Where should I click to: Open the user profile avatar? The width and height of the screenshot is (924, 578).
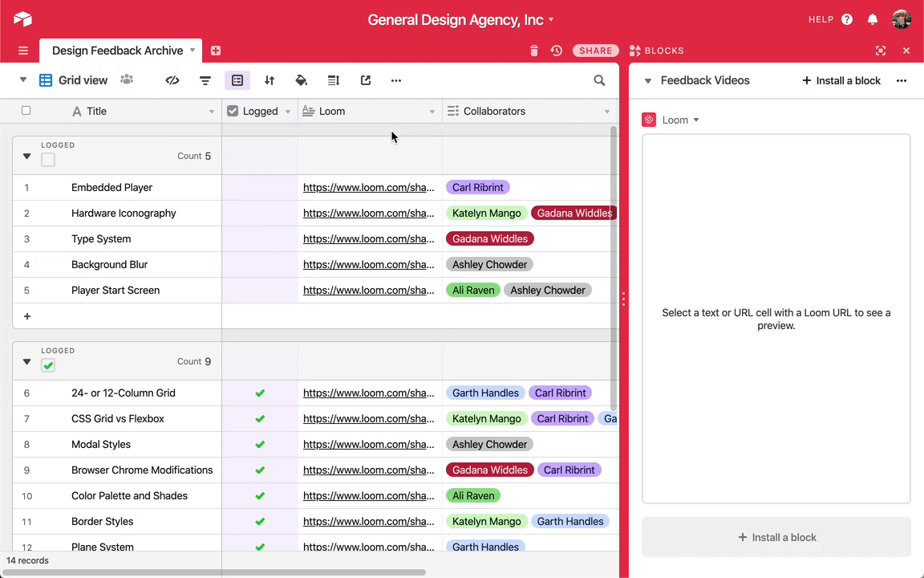[902, 19]
